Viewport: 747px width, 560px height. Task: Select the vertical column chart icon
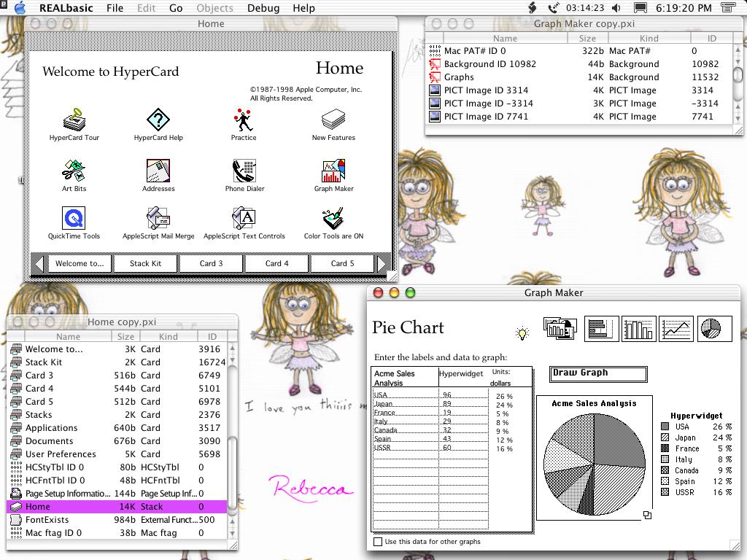coord(639,329)
